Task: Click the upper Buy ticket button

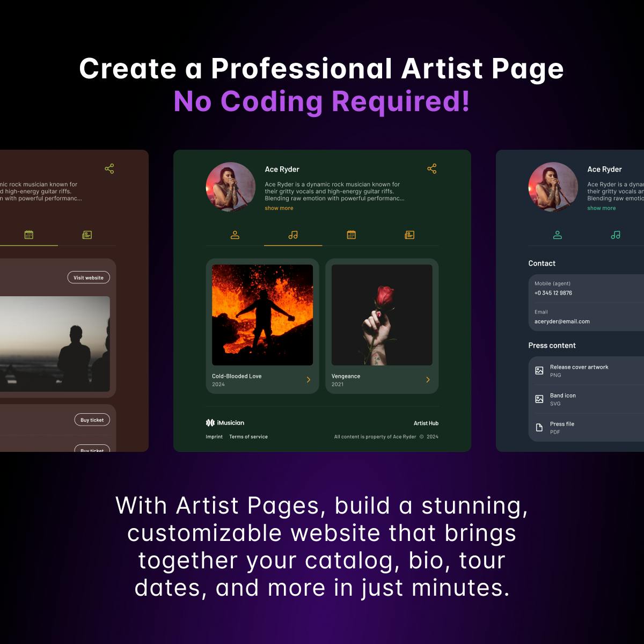Action: pyautogui.click(x=92, y=420)
